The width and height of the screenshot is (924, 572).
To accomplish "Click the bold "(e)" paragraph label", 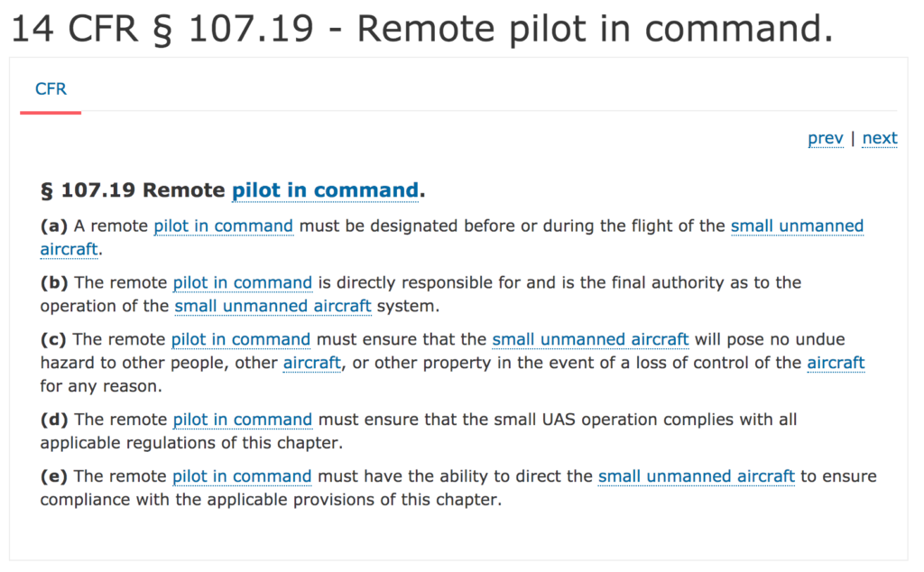I will [54, 476].
